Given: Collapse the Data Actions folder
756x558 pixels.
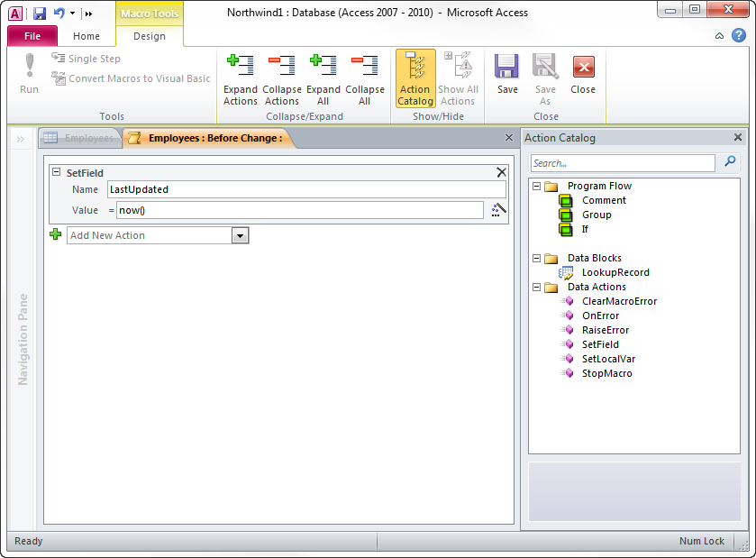Looking at the screenshot, I should pyautogui.click(x=537, y=287).
